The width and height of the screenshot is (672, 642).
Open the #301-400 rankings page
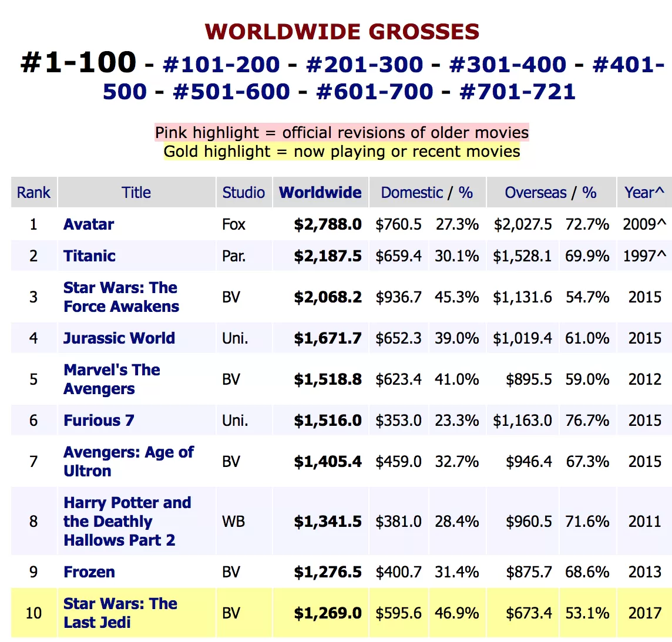tap(508, 65)
